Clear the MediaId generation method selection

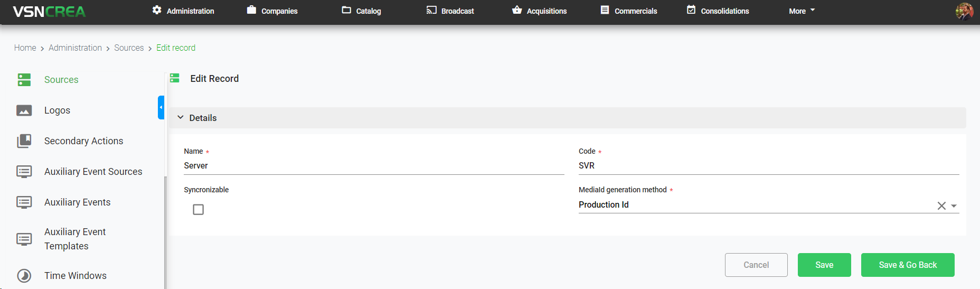(x=941, y=206)
